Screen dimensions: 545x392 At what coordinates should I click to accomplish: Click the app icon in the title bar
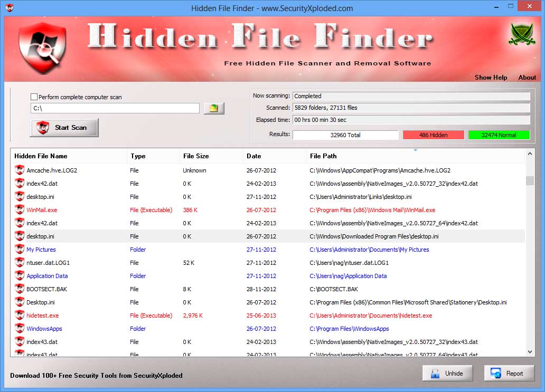point(10,7)
